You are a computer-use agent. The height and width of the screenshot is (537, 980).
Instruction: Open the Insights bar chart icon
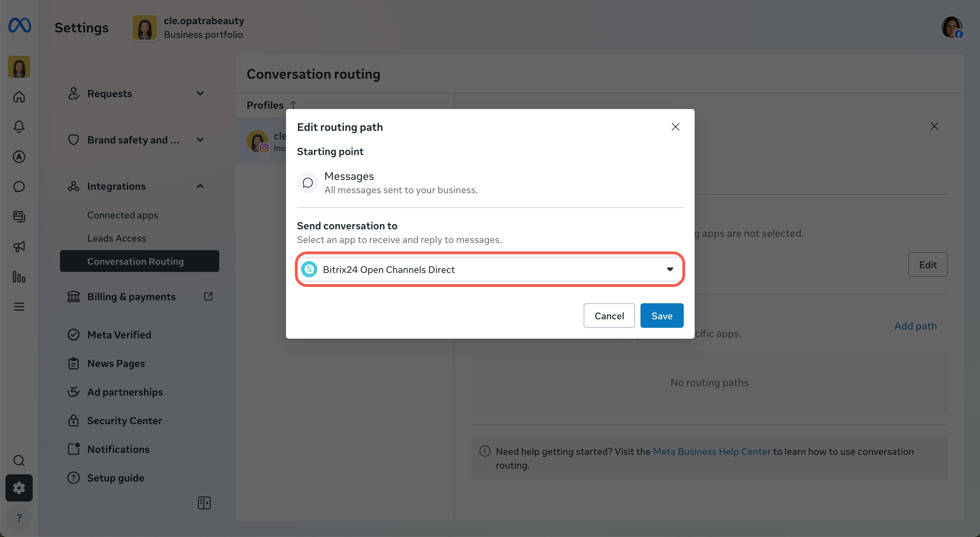point(19,277)
